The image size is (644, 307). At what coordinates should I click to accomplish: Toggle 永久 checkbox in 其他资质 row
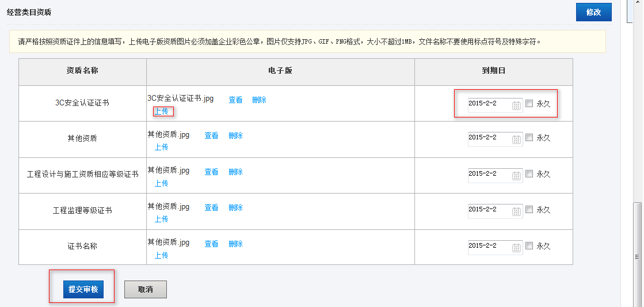click(529, 138)
